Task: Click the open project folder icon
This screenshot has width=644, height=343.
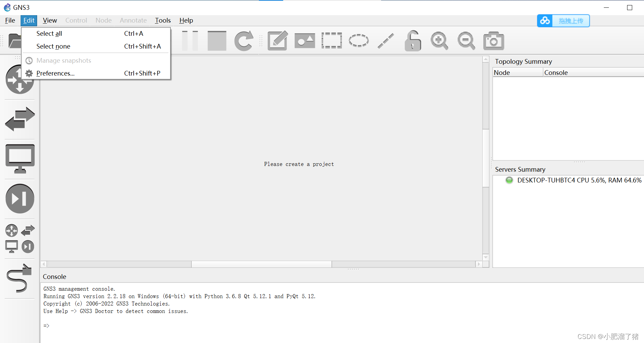Action: click(15, 41)
